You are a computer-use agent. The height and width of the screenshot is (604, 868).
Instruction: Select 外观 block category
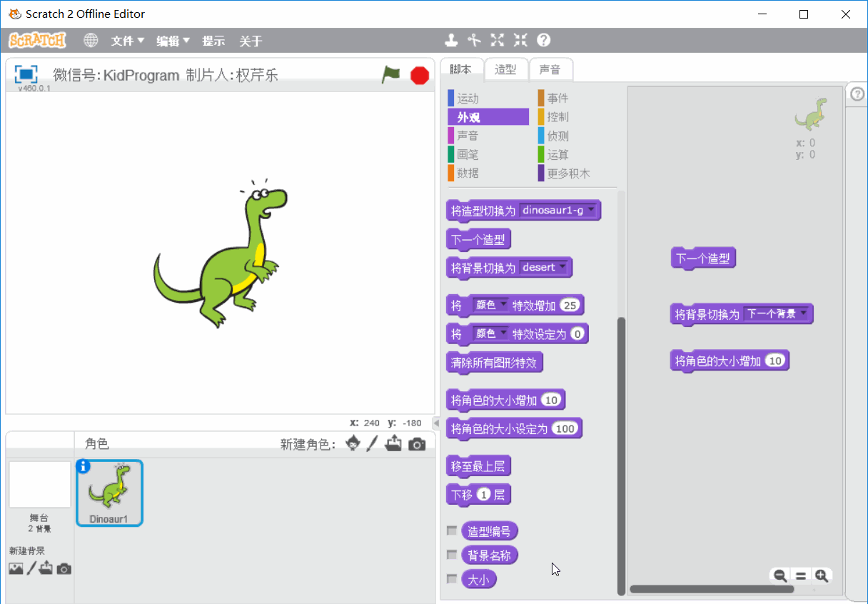point(488,117)
